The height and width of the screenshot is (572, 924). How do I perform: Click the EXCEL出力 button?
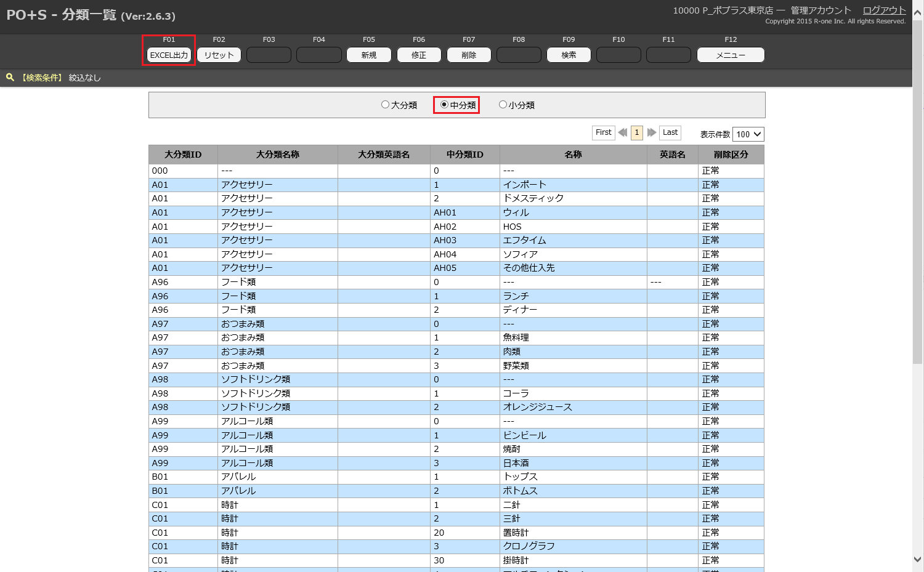169,55
